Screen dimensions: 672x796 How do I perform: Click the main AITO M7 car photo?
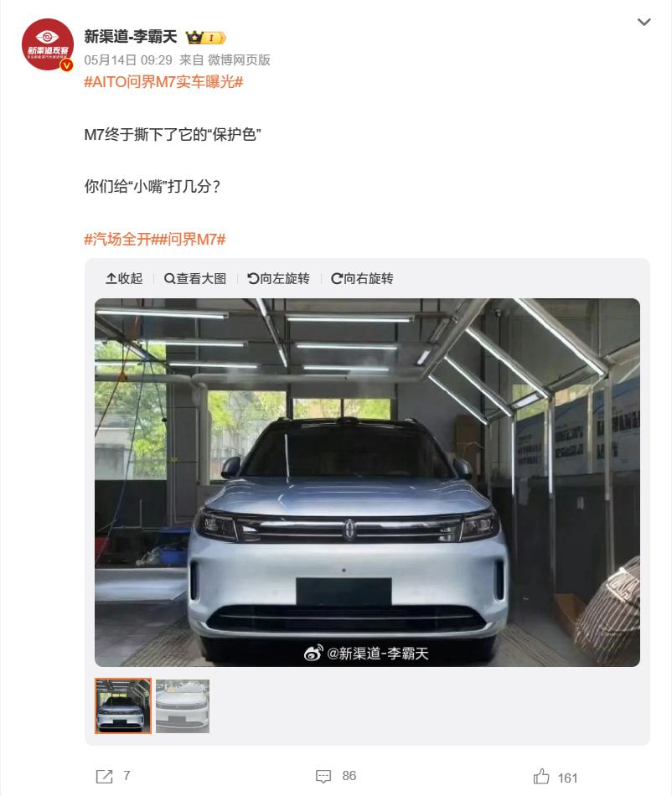[x=367, y=483]
